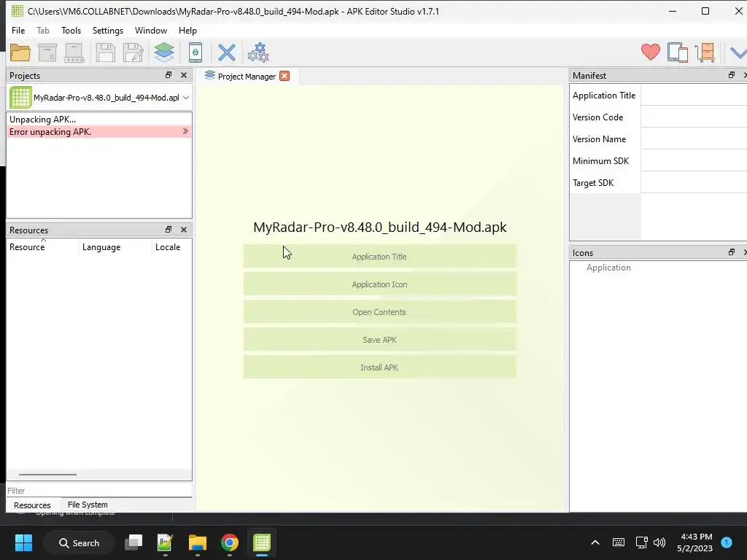
Task: Switch to the Resources bottom tab
Action: pyautogui.click(x=32, y=505)
